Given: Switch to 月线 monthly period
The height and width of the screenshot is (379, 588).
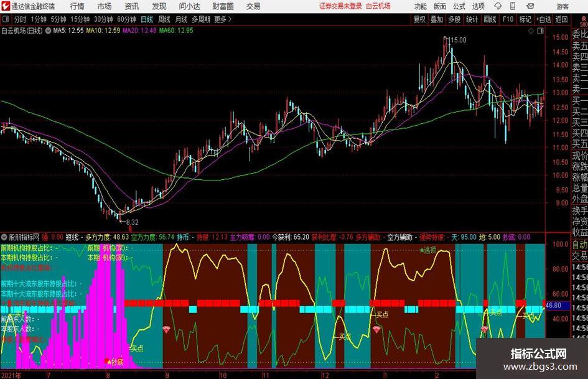Looking at the screenshot, I should point(181,19).
